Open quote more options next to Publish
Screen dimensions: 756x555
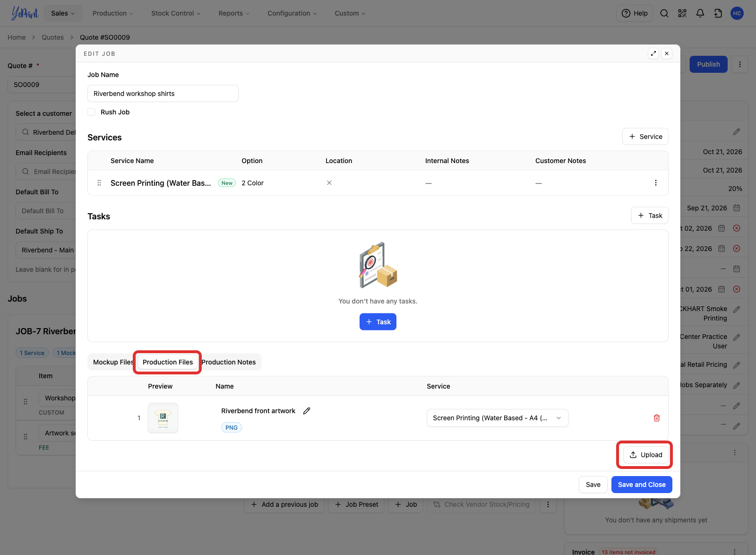[740, 64]
